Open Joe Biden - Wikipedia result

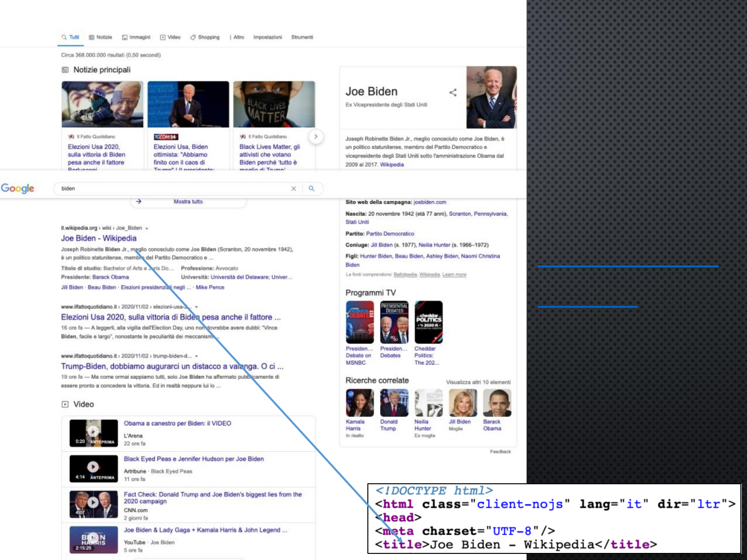pyautogui.click(x=99, y=238)
